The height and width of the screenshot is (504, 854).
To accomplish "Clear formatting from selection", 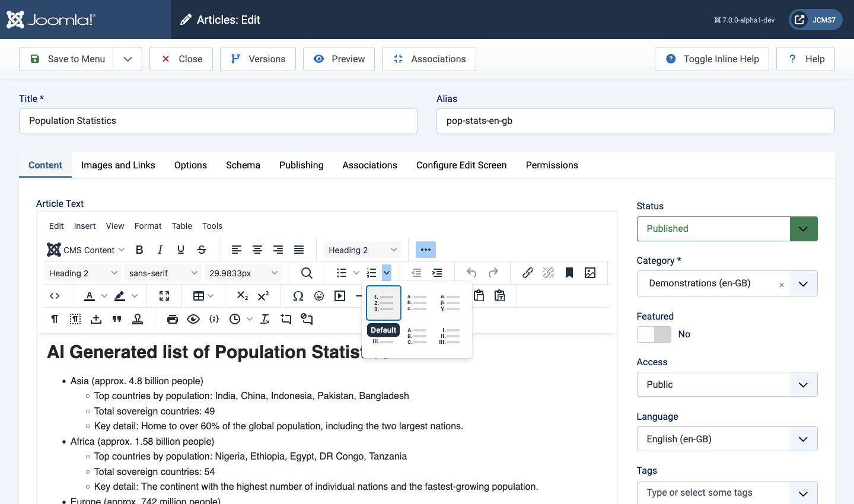I will pos(265,319).
